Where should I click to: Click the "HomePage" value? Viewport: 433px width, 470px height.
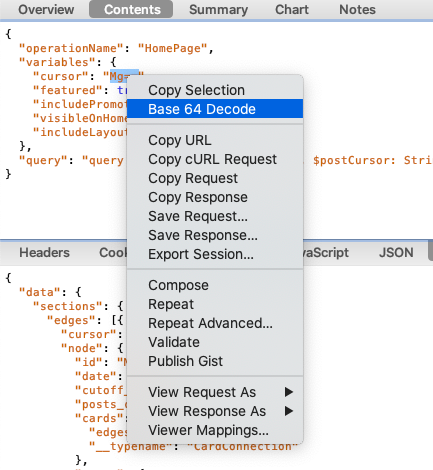click(x=172, y=49)
